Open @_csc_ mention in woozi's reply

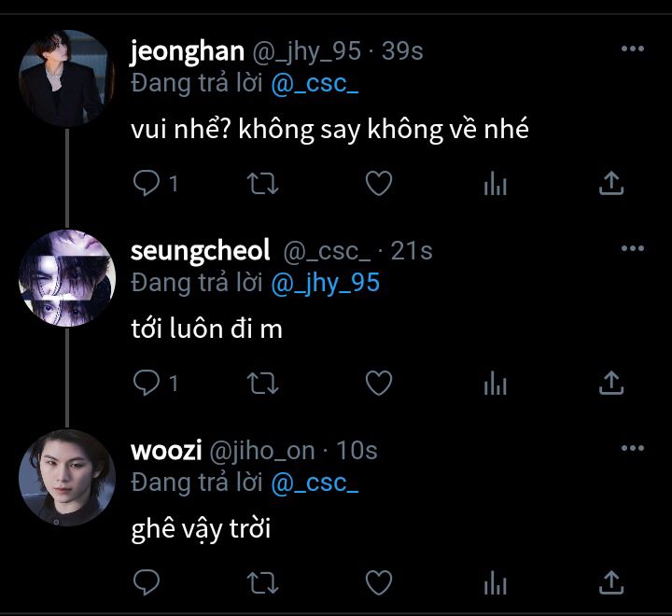[315, 483]
